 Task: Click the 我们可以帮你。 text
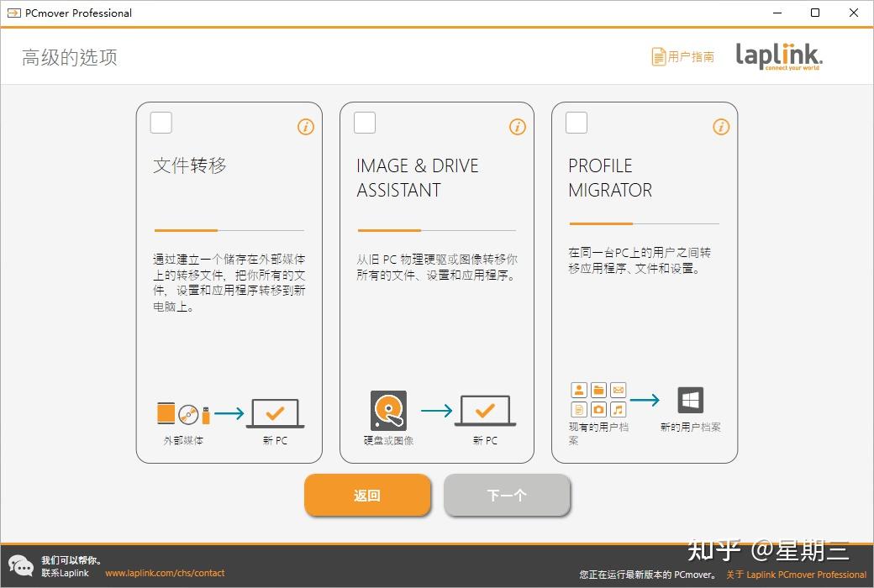[x=71, y=560]
